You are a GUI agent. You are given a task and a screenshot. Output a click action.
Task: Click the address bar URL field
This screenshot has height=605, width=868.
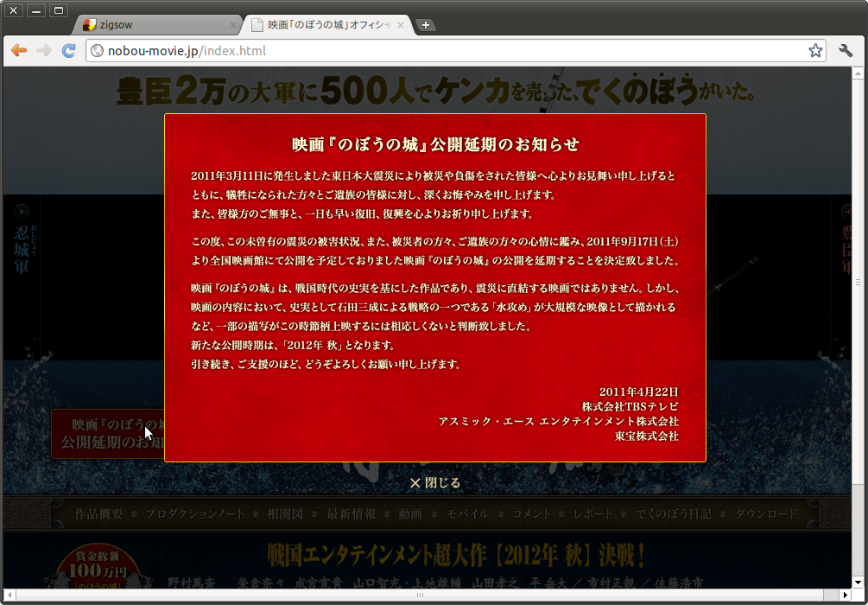[x=455, y=51]
